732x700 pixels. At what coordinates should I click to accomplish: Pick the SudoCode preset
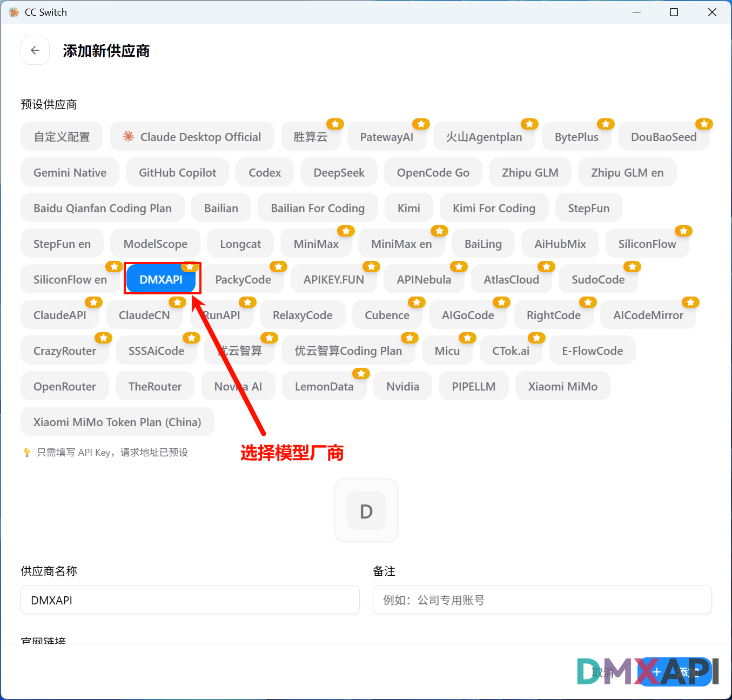coord(598,279)
